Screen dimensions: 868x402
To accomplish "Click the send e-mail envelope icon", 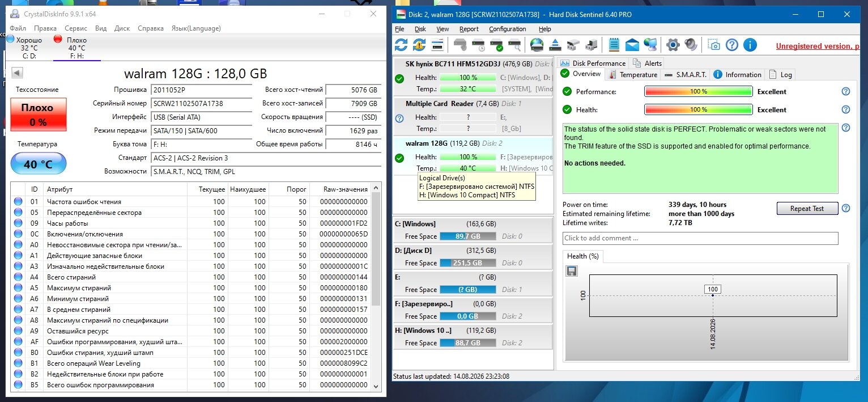I will (x=632, y=45).
